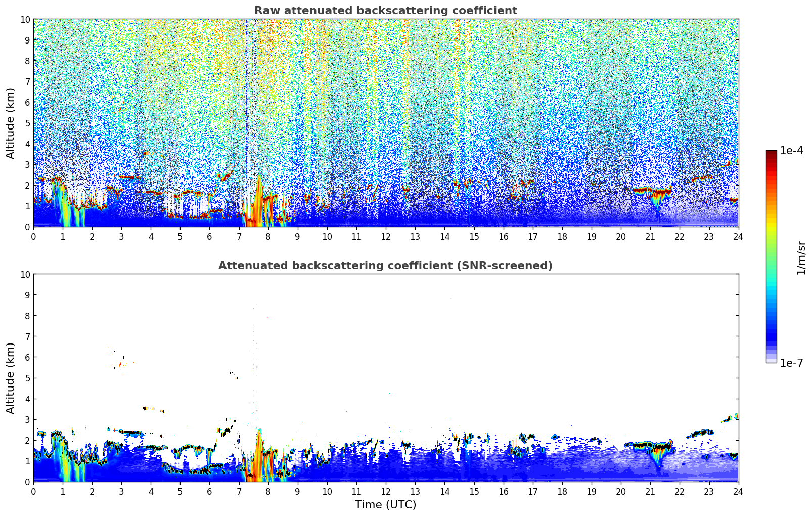Click the bottom plot's 'Altitude (km)' label
The image size is (812, 516).
[11, 378]
